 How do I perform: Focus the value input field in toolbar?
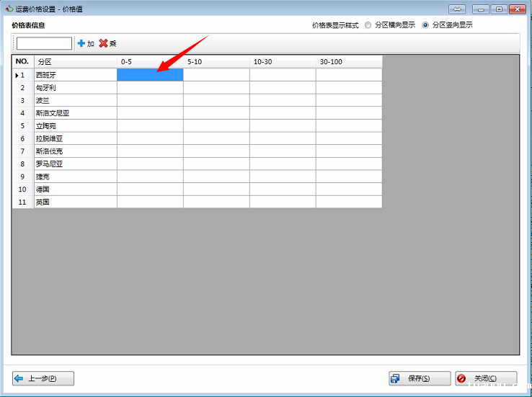(44, 43)
